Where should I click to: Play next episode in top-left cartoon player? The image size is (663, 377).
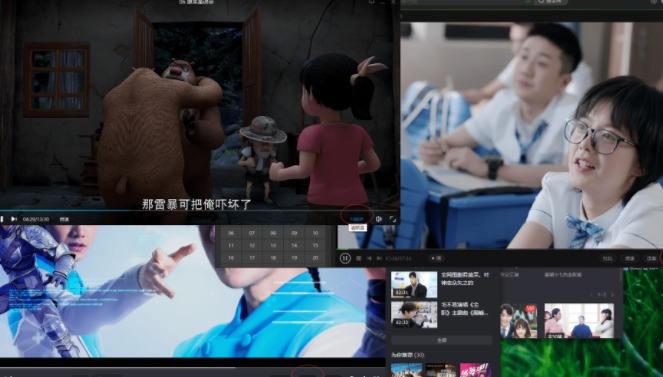[x=14, y=219]
